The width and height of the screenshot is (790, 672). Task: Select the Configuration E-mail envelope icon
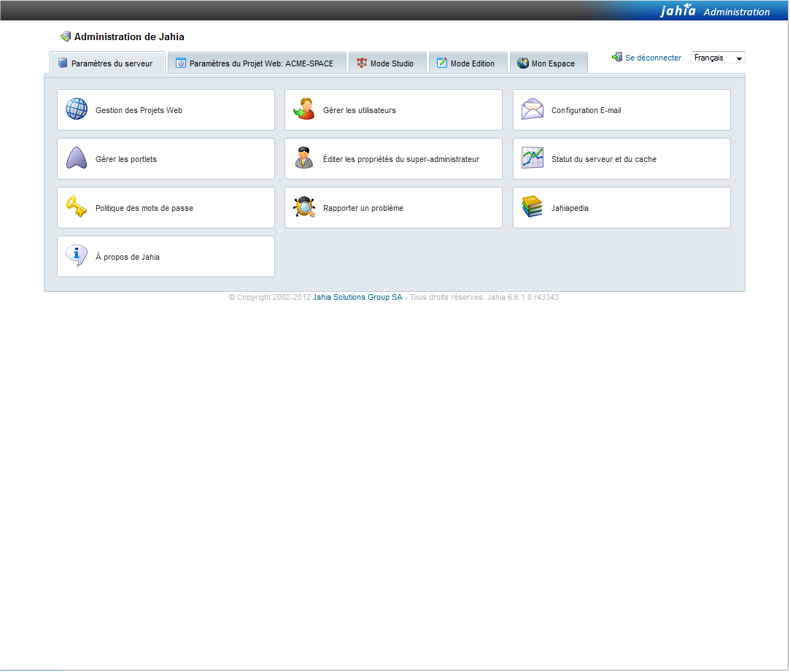point(533,109)
